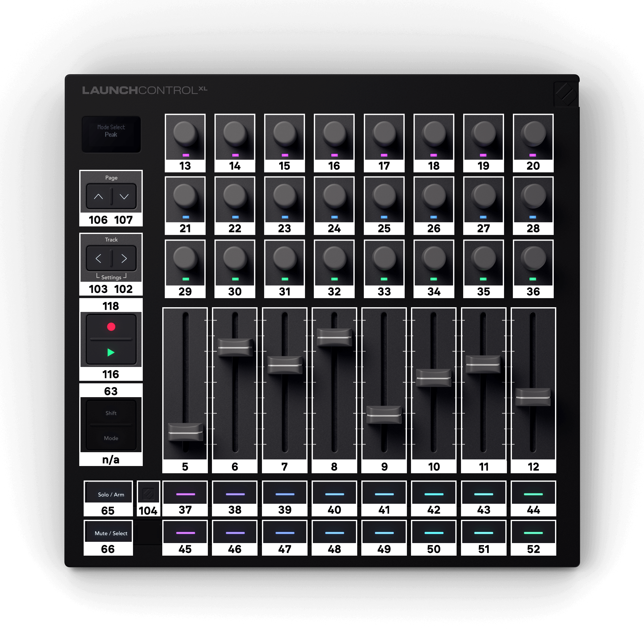
Task: Click the fader 12 handle
Action: click(533, 397)
